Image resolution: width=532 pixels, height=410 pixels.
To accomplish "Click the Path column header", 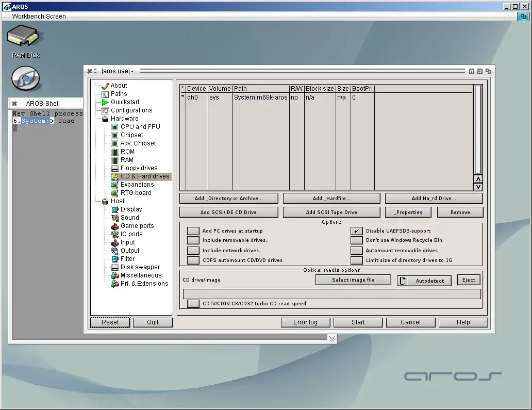I will coord(261,89).
